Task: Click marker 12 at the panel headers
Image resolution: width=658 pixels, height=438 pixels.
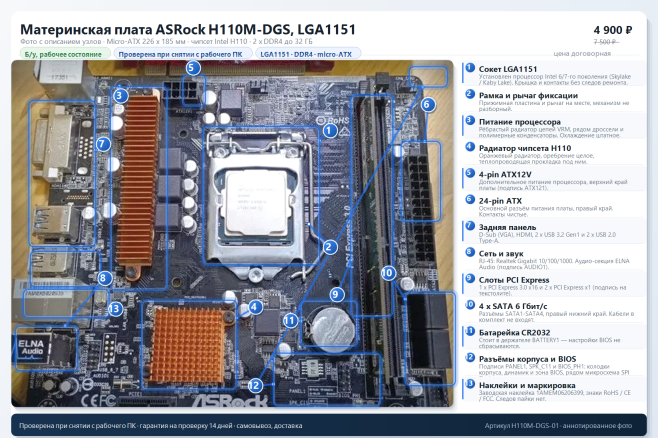Action: click(x=255, y=386)
